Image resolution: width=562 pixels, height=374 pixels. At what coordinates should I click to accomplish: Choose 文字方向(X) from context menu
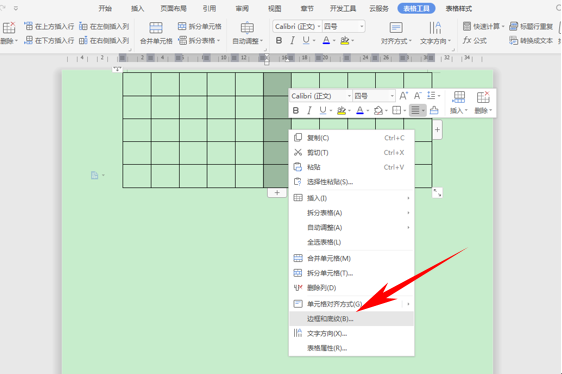351,333
